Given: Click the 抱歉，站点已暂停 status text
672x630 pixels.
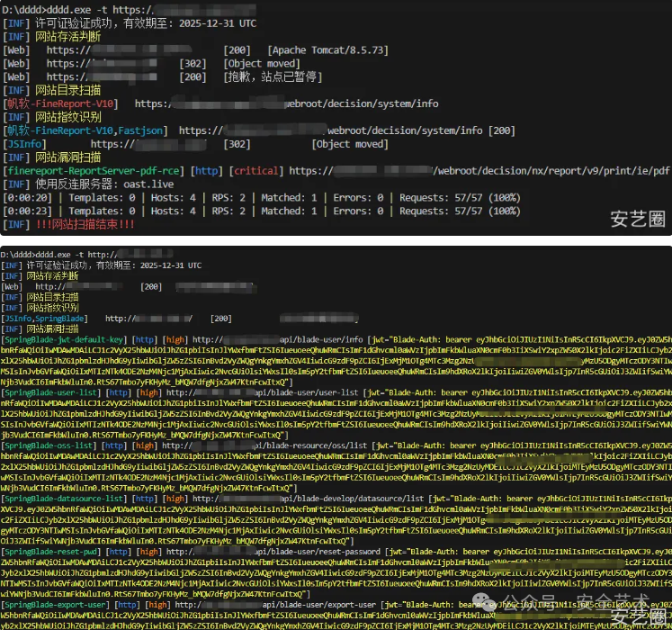Looking at the screenshot, I should (273, 77).
